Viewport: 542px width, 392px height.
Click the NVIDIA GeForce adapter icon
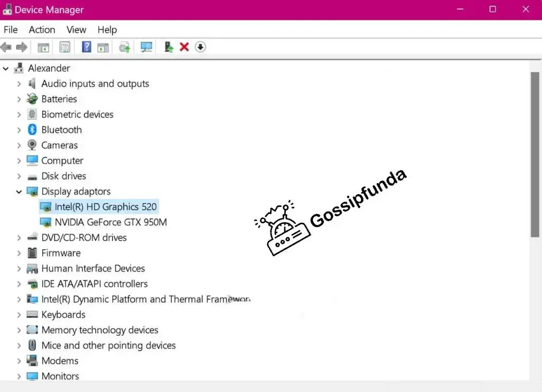pos(46,222)
